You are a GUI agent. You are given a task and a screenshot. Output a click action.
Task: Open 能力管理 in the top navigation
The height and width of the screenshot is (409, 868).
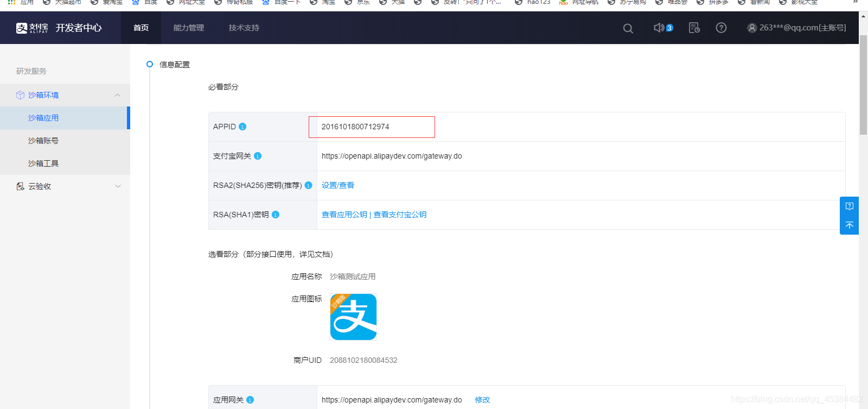point(189,28)
